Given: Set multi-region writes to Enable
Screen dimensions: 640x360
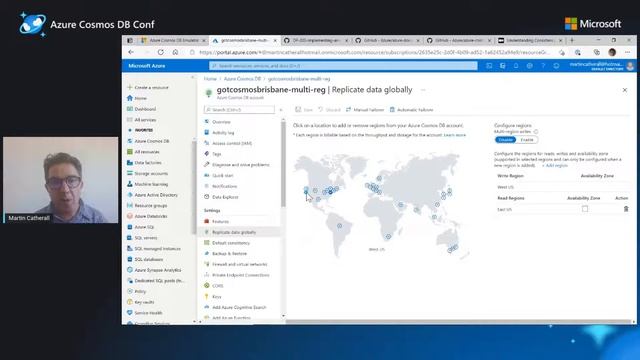Looking at the screenshot, I should point(527,140).
